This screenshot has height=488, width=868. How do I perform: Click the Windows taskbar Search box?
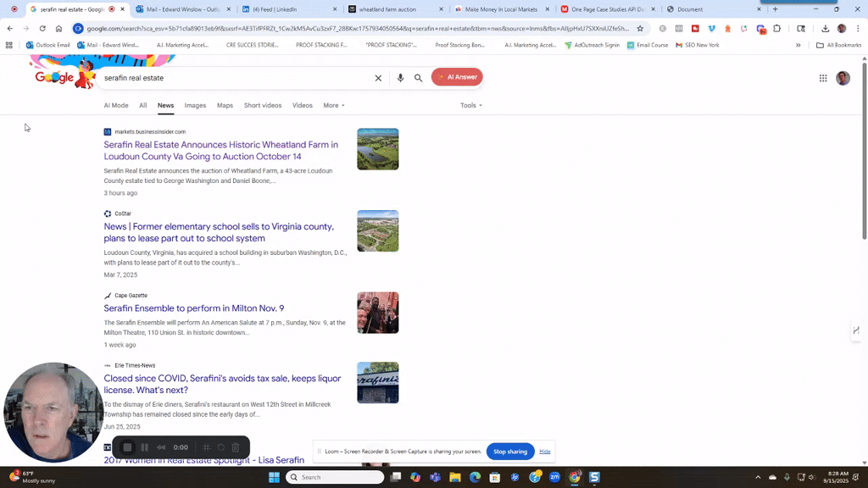click(335, 477)
